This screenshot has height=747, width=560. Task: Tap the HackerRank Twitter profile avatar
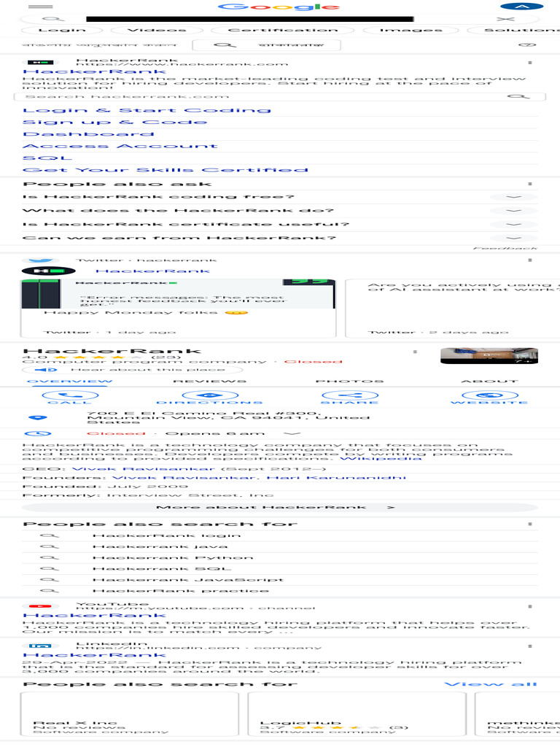[49, 271]
